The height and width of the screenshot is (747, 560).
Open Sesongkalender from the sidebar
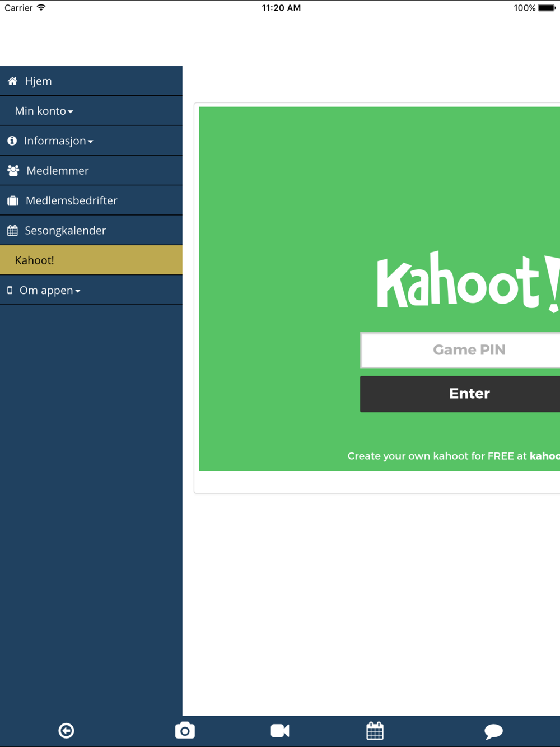tap(91, 230)
